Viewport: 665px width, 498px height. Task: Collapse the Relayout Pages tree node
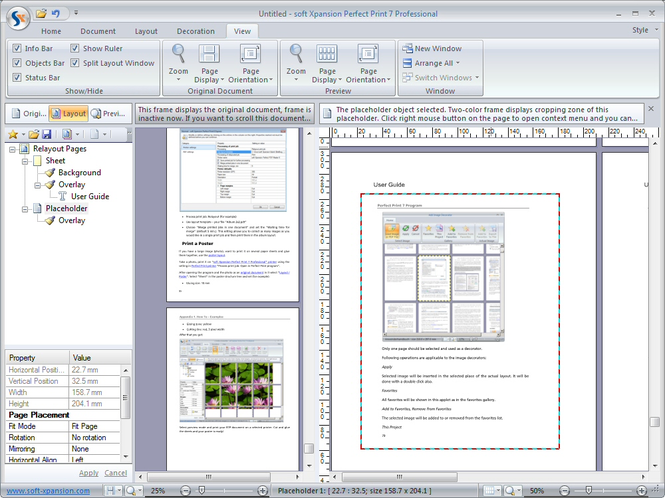click(x=12, y=149)
